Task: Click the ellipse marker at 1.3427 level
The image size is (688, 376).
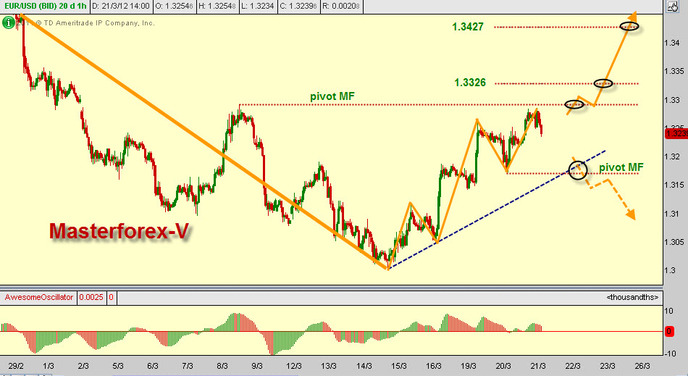Action: coord(629,26)
